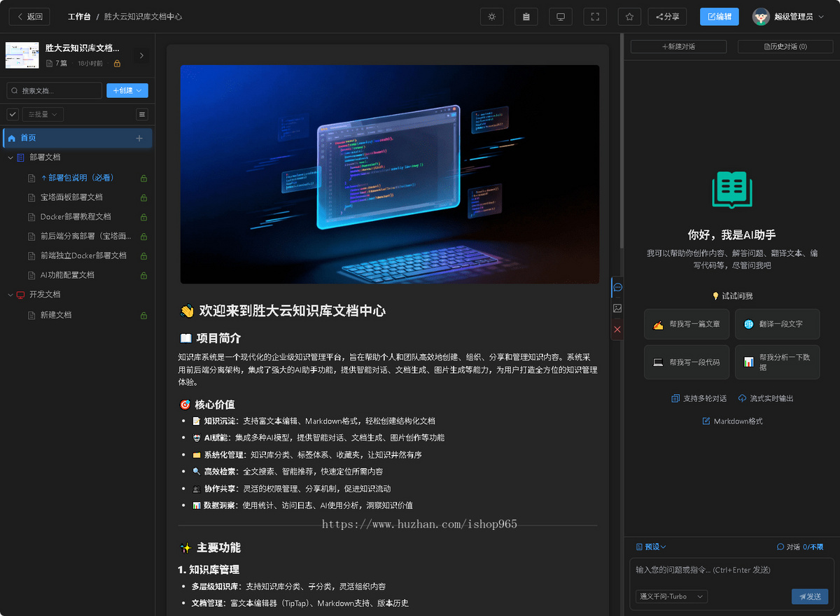Toggle lock on AI功能配置文档 row
Image resolution: width=840 pixels, height=616 pixels.
(143, 275)
